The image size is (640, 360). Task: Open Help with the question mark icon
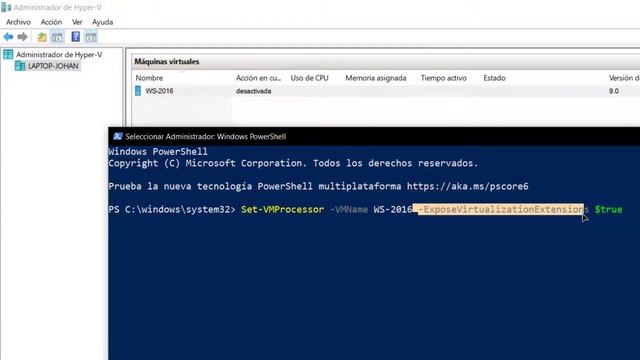76,37
